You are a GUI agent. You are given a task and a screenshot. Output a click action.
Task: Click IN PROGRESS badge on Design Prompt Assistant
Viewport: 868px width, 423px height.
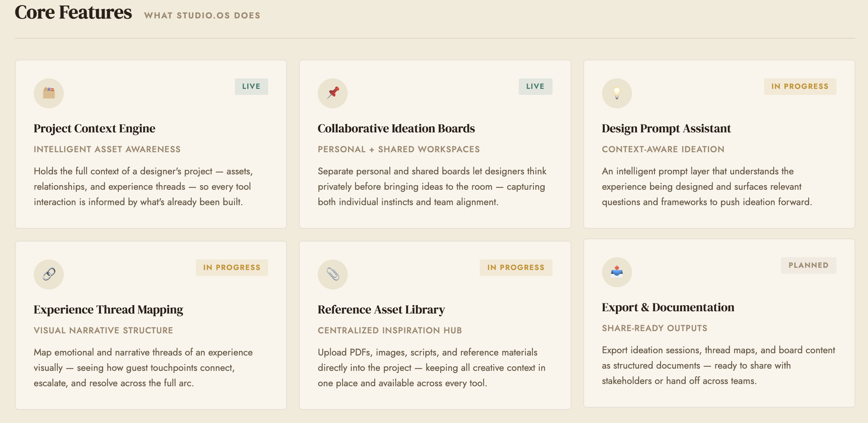[800, 86]
